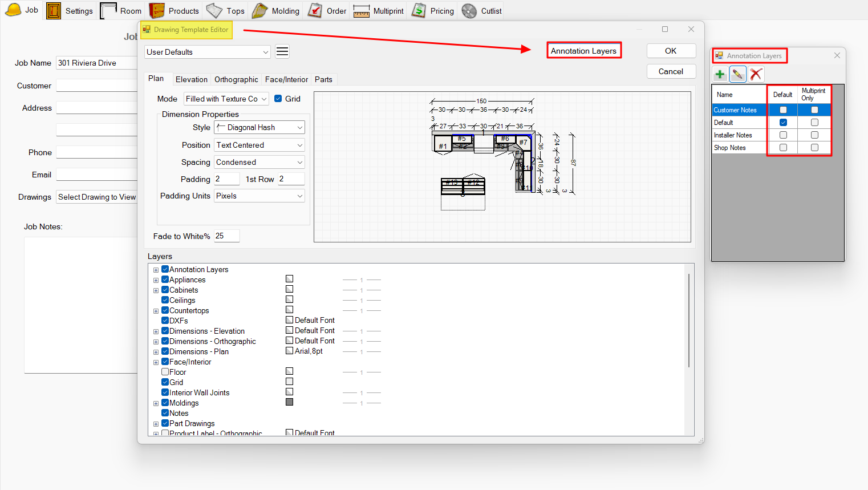Switch to the Elevation tab

(191, 79)
